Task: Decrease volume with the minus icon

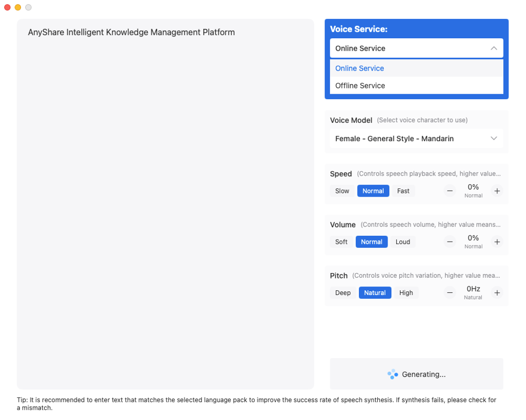Action: 450,242
